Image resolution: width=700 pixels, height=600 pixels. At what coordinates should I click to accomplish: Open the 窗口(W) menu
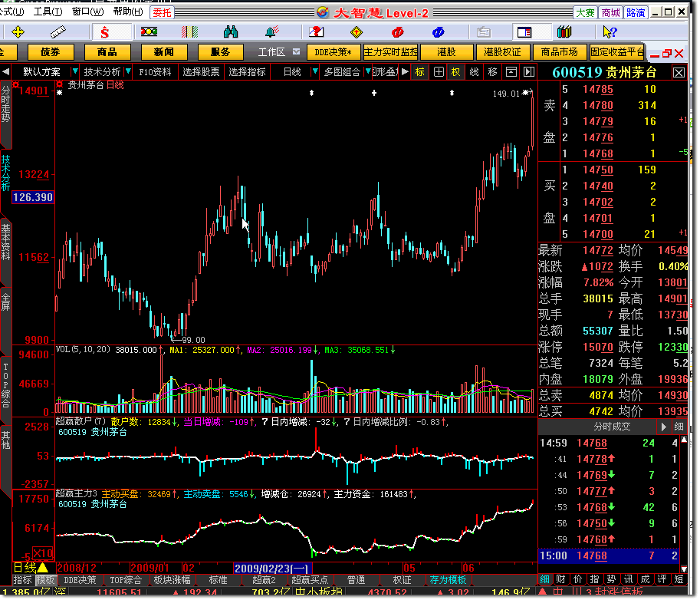click(x=88, y=12)
